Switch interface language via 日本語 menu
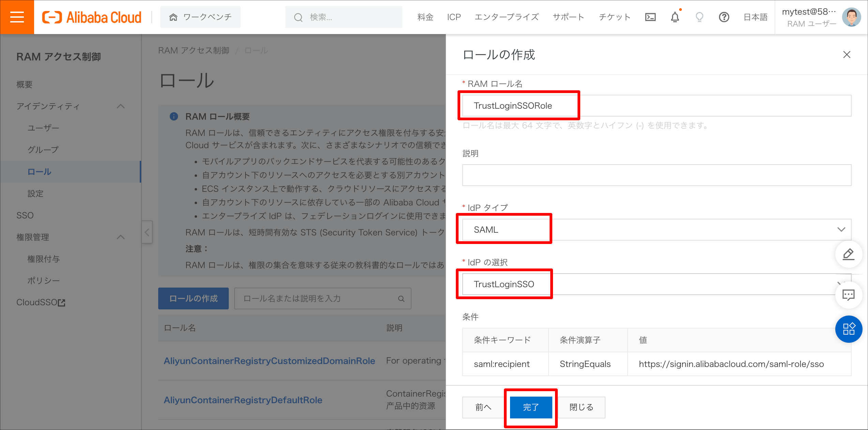Screen dimensions: 868x430 point(755,17)
